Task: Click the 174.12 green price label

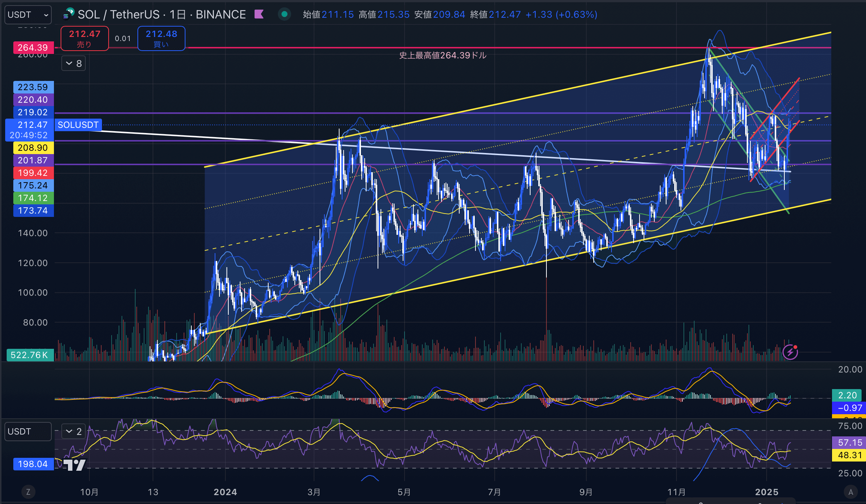Action: (33, 198)
